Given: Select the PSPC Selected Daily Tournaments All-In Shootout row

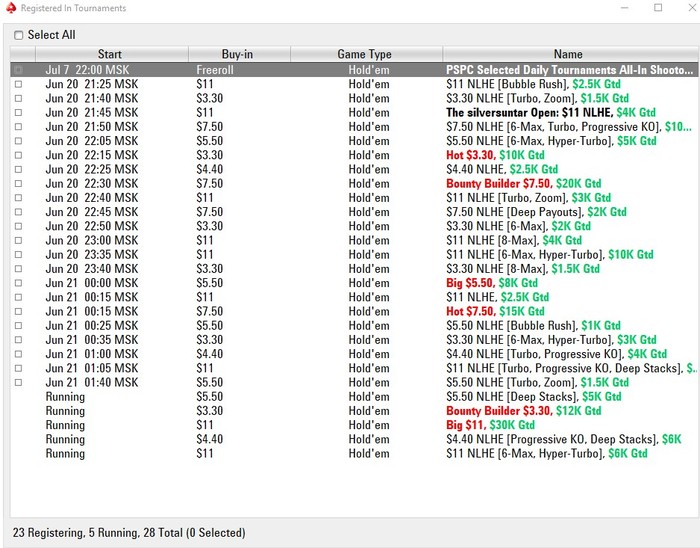Looking at the screenshot, I should tap(354, 70).
